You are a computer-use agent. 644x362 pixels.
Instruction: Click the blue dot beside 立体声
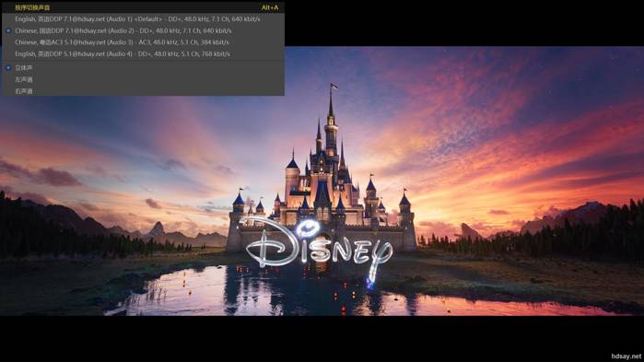8,68
